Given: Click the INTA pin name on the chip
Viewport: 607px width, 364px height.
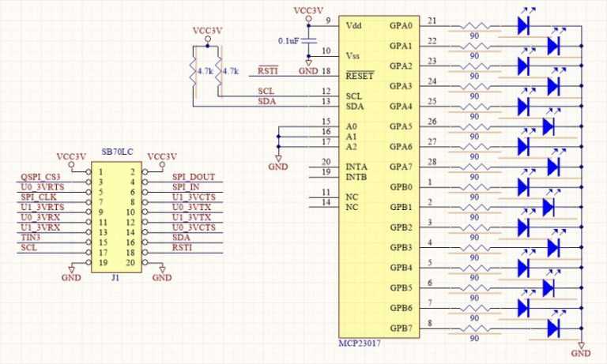Looking at the screenshot, I should click(356, 167).
